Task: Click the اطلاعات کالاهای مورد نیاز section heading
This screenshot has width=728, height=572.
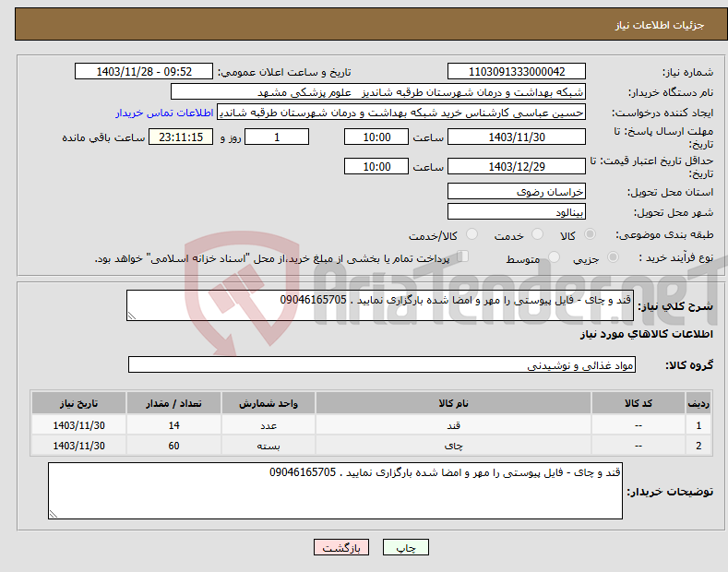Action: pyautogui.click(x=646, y=334)
